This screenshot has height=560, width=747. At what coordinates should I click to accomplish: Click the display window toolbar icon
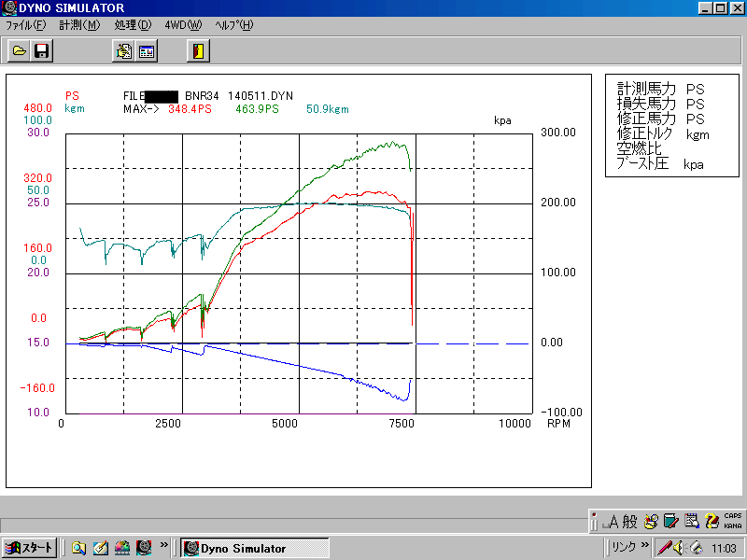pyautogui.click(x=147, y=51)
